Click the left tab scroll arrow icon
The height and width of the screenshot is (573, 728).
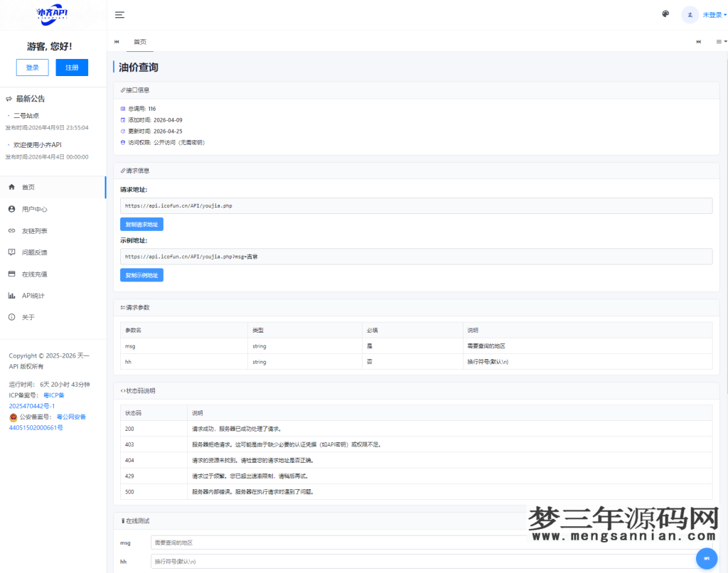point(117,41)
